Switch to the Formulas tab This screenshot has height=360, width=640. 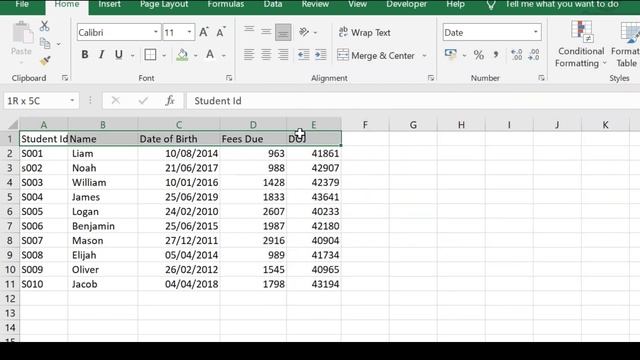(226, 4)
